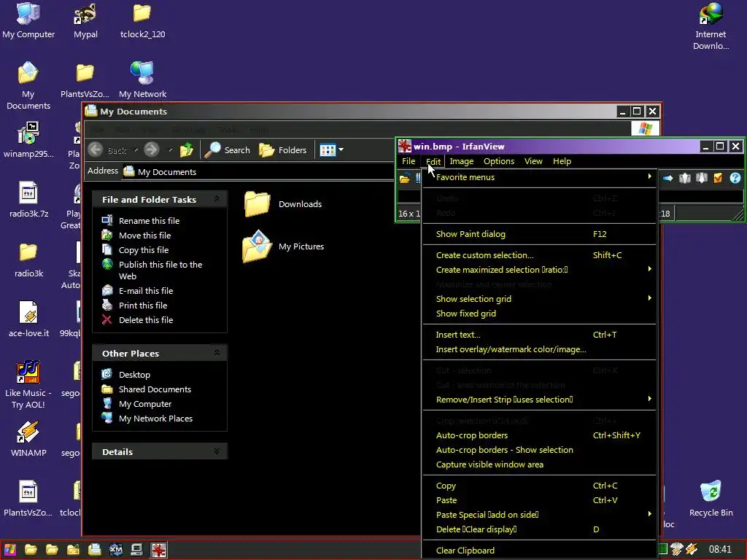Image resolution: width=747 pixels, height=560 pixels.
Task: Click the My Documents address bar field
Action: [x=258, y=171]
